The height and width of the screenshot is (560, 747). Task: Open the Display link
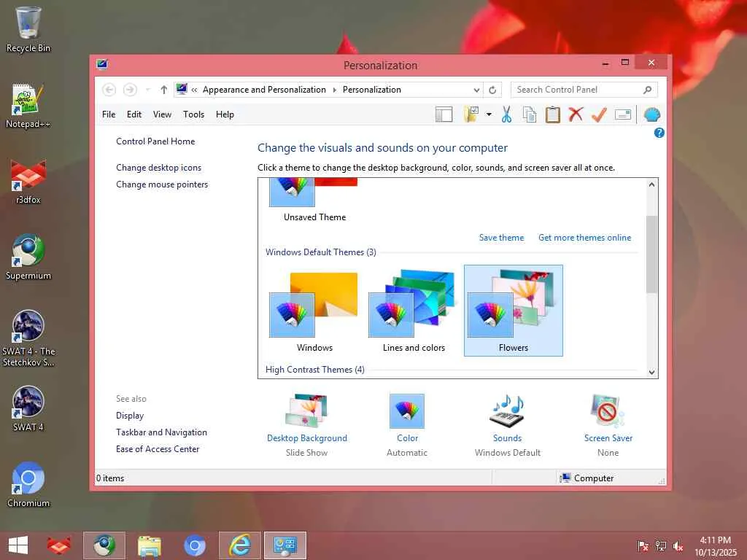pos(130,416)
